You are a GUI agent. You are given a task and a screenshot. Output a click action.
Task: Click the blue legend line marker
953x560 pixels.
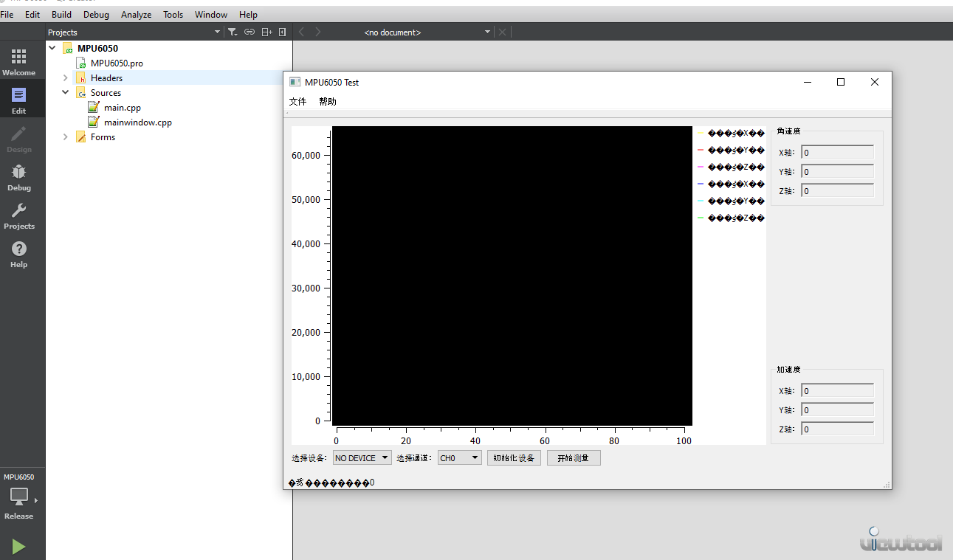pos(701,184)
